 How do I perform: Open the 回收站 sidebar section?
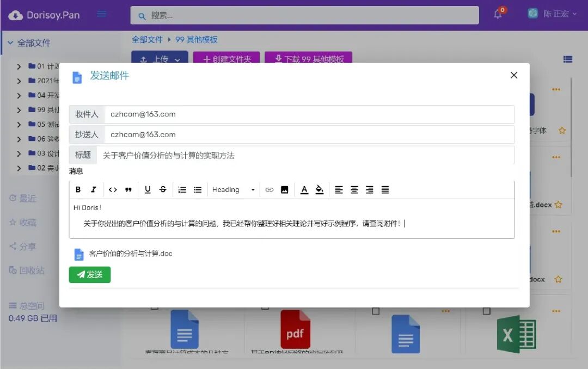point(25,270)
